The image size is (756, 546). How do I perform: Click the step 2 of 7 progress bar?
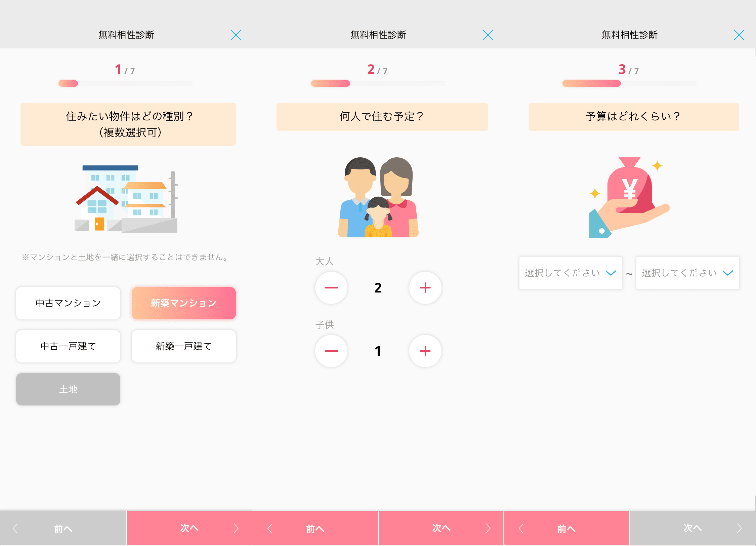[x=378, y=83]
